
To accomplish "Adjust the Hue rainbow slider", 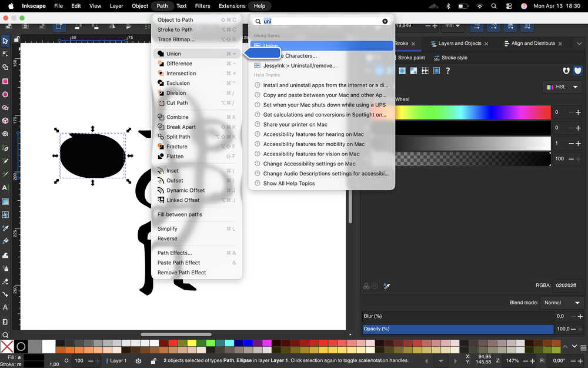I will 473,112.
